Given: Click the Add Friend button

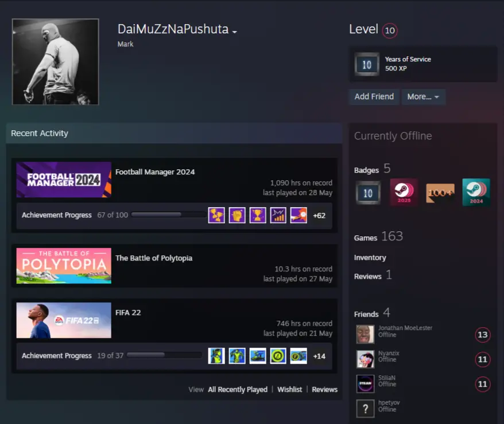Looking at the screenshot, I should coord(374,97).
